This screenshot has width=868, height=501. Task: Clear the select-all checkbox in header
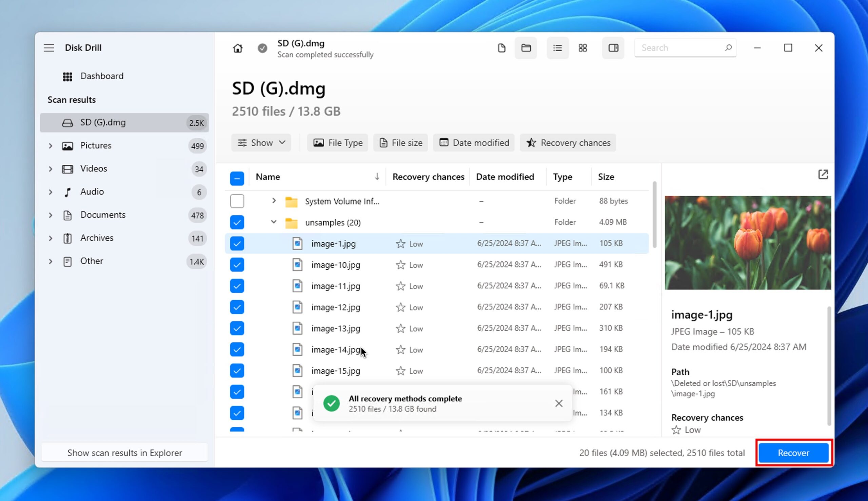[x=237, y=178]
